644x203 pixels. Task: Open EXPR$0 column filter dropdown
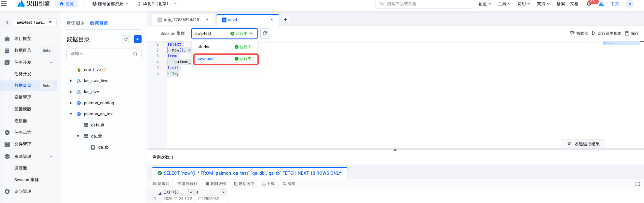(x=191, y=192)
